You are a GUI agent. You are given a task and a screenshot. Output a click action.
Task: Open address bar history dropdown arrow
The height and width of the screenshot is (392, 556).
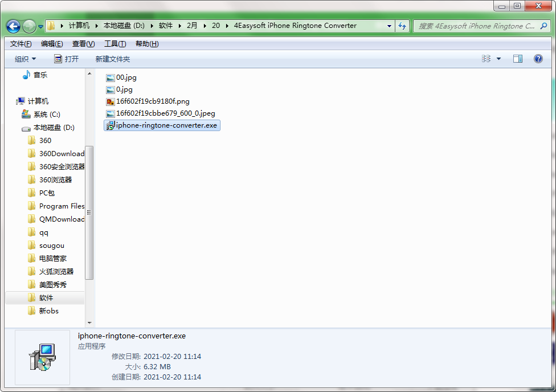pyautogui.click(x=389, y=26)
